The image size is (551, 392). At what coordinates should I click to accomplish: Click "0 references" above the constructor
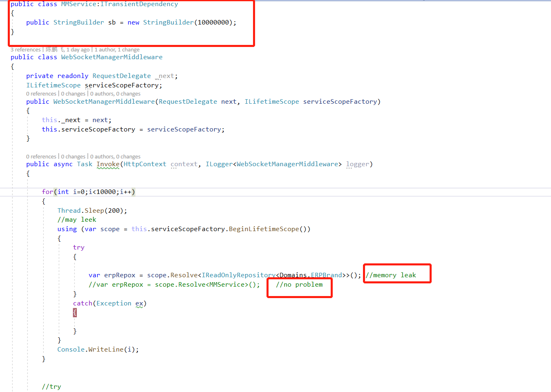(x=41, y=94)
